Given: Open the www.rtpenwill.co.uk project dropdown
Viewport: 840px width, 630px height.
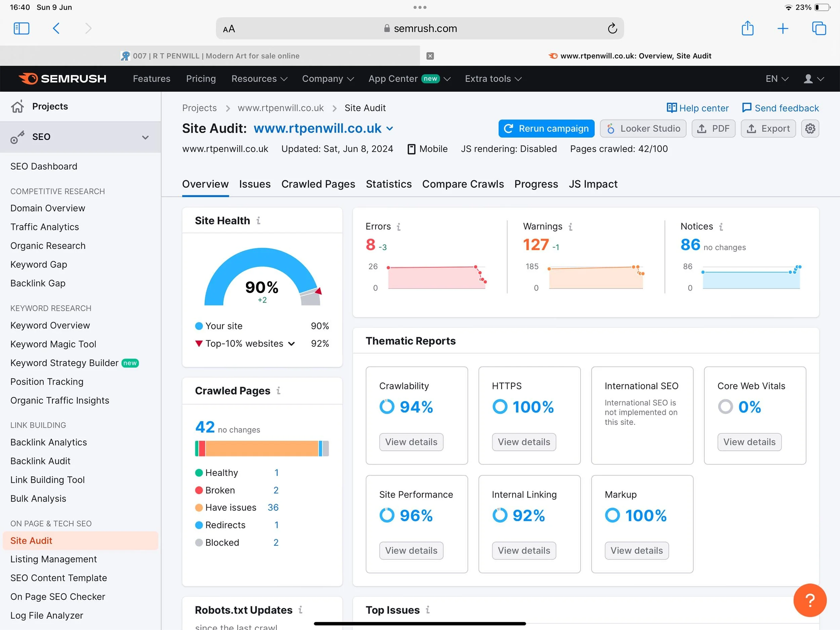Looking at the screenshot, I should point(390,128).
